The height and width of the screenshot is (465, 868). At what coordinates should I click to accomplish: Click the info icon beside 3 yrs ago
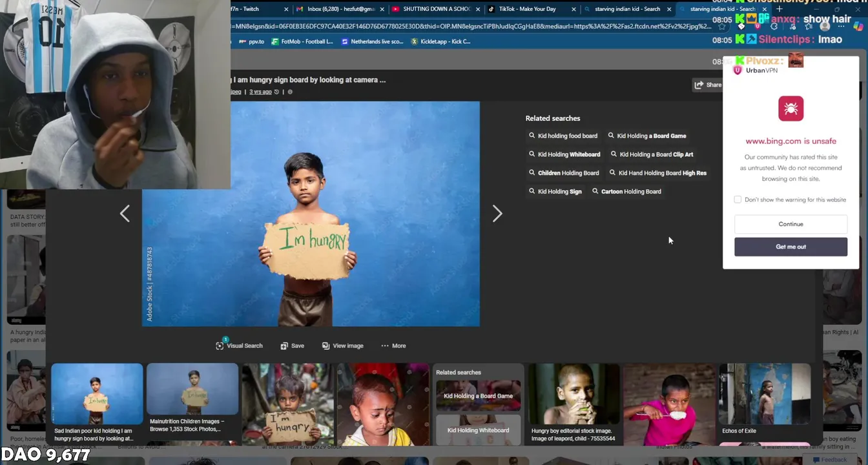tap(290, 92)
